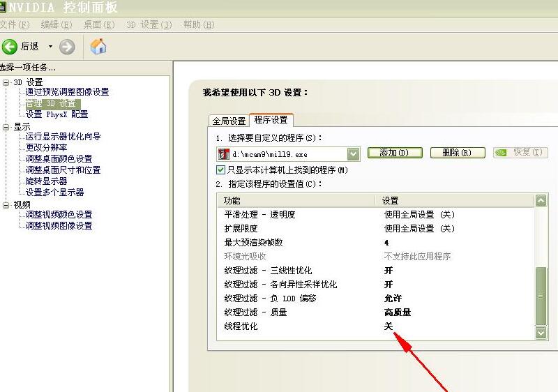
Task: Open 设置多个显示器 task
Action: pos(55,193)
